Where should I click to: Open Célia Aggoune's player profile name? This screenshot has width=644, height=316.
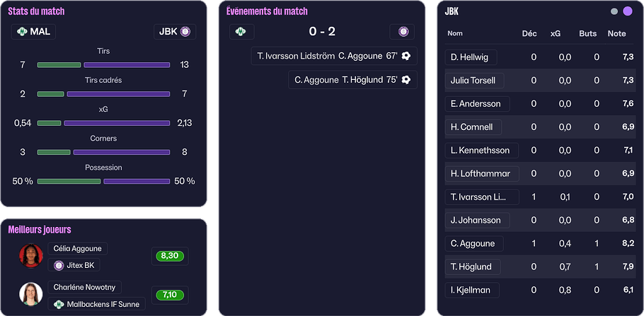(x=78, y=249)
